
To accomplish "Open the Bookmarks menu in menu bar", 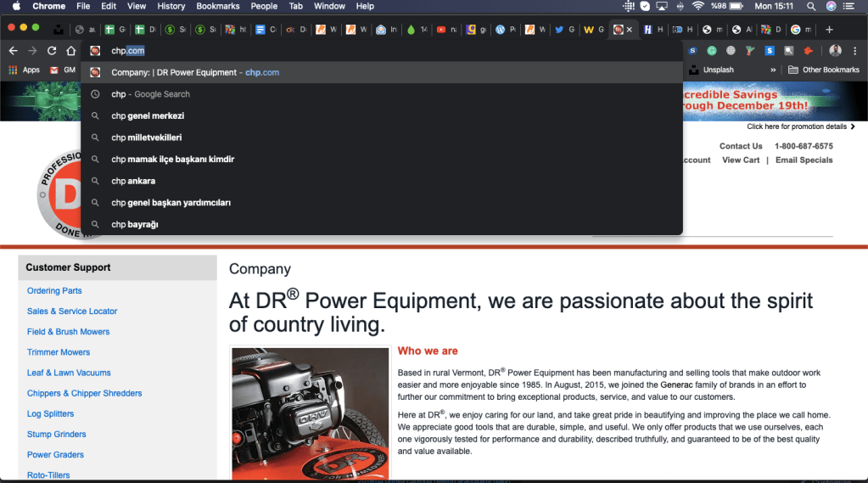I will [217, 6].
